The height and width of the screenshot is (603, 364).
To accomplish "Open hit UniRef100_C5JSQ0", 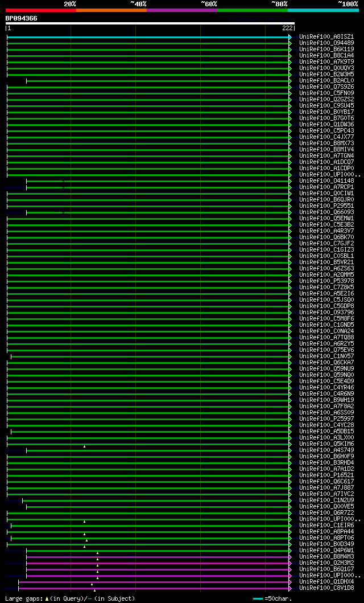I will (x=327, y=300).
